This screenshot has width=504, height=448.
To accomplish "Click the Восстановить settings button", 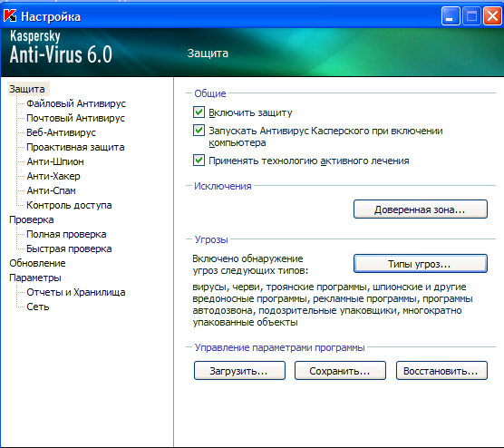I will click(441, 371).
